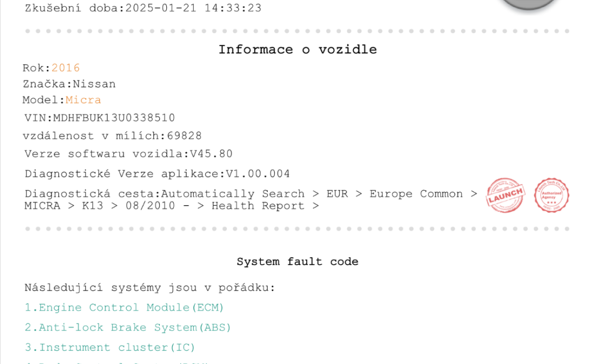Click K13 in the diagnostic path
Image resolution: width=594 pixels, height=364 pixels.
pos(92,206)
